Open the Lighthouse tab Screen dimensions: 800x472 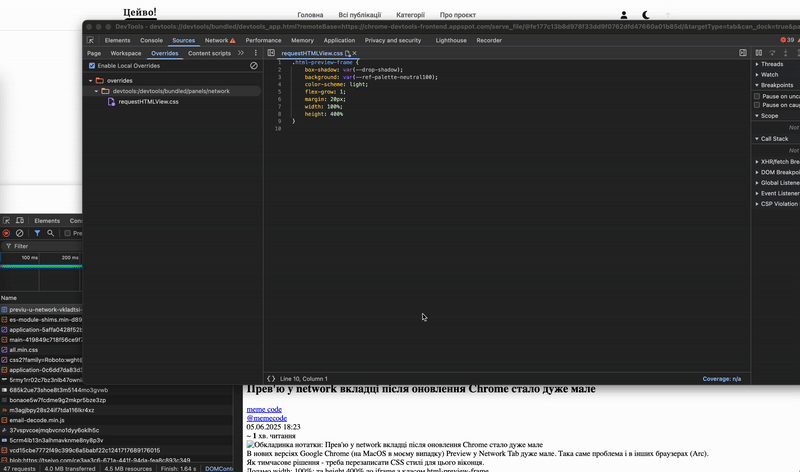[451, 40]
